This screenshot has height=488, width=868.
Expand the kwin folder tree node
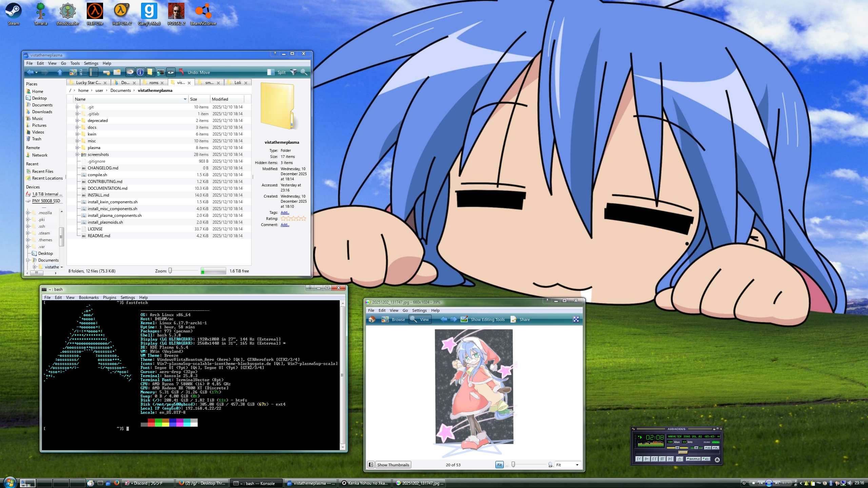click(x=77, y=134)
